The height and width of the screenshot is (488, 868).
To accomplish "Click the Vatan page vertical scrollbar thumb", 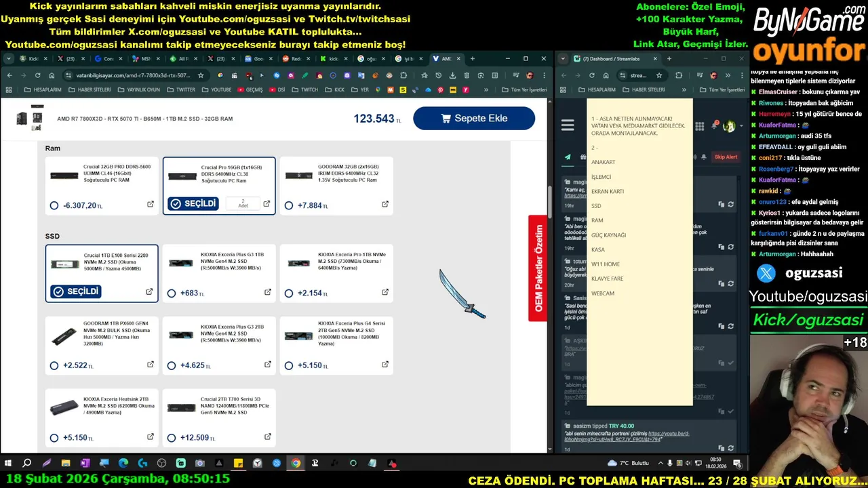I will [549, 201].
